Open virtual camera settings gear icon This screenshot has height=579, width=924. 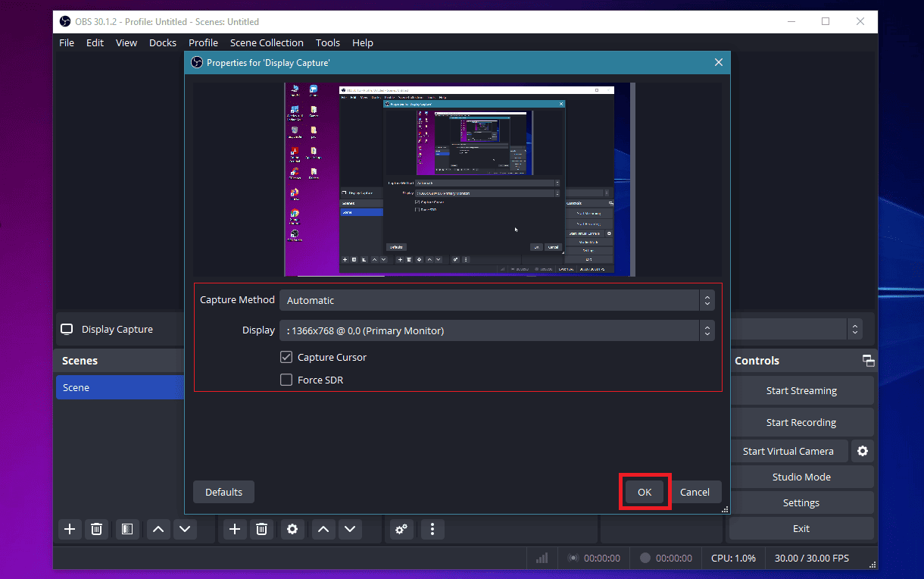tap(862, 451)
